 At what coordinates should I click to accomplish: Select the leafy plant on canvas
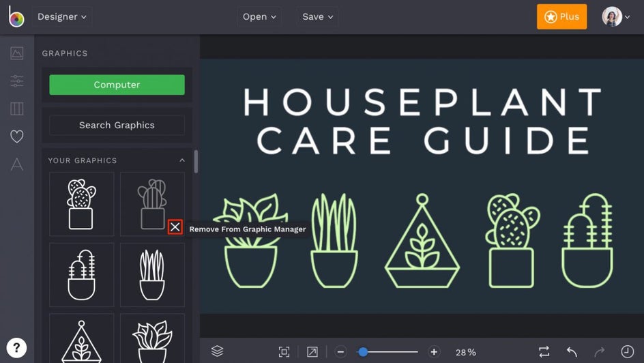tap(250, 241)
